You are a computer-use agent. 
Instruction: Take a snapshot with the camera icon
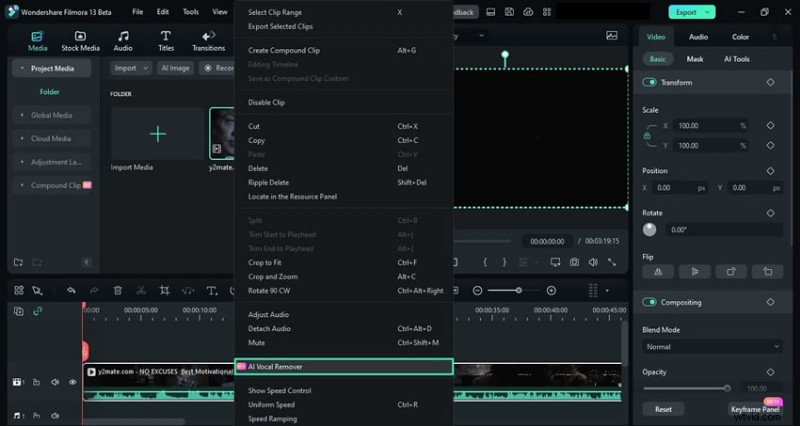pos(574,262)
